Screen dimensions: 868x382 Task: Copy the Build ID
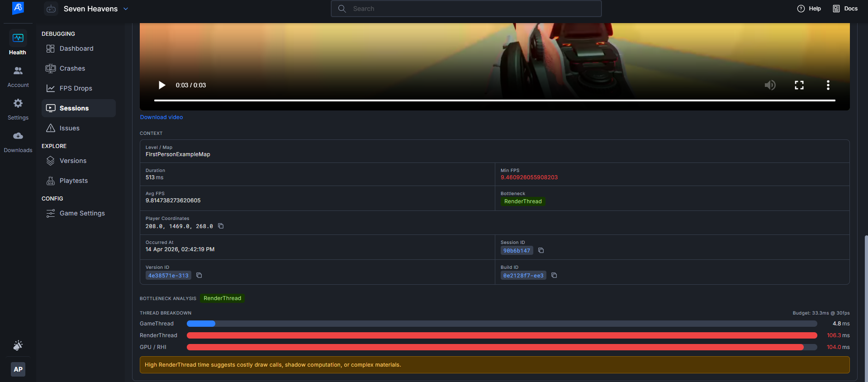pyautogui.click(x=554, y=275)
